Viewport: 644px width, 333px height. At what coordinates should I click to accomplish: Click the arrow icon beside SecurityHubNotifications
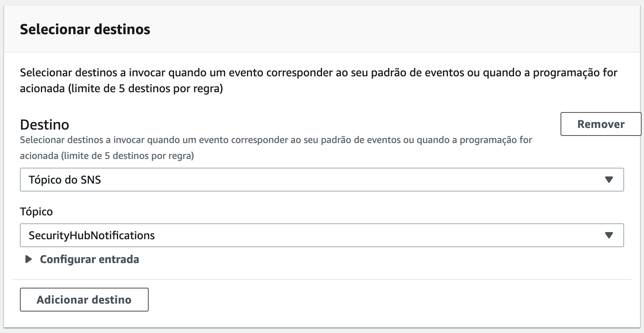(x=609, y=235)
